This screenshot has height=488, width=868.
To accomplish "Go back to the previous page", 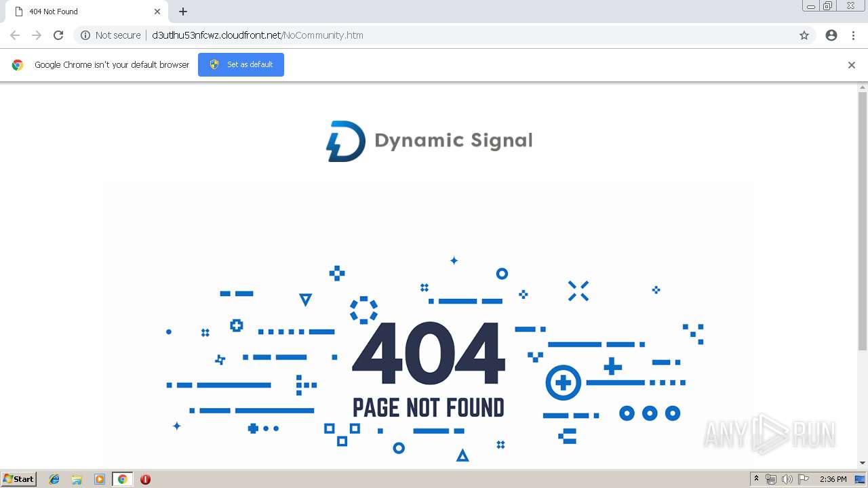I will (x=15, y=35).
